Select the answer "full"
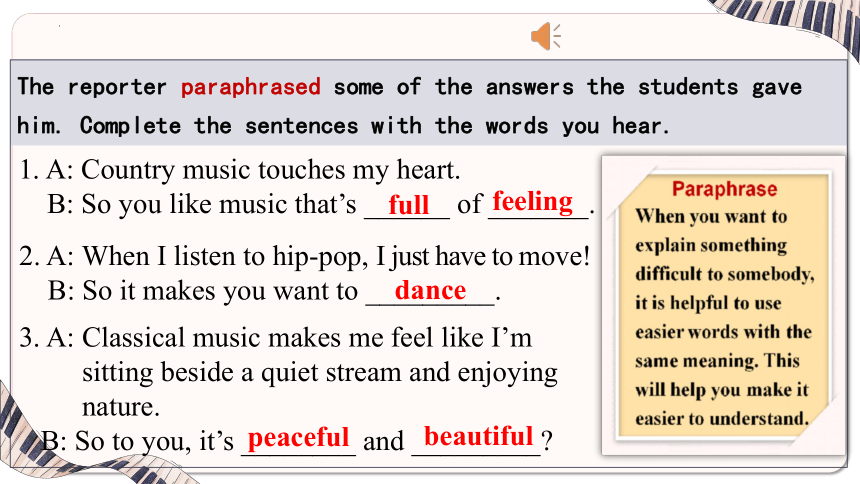This screenshot has height=484, width=860. 409,205
